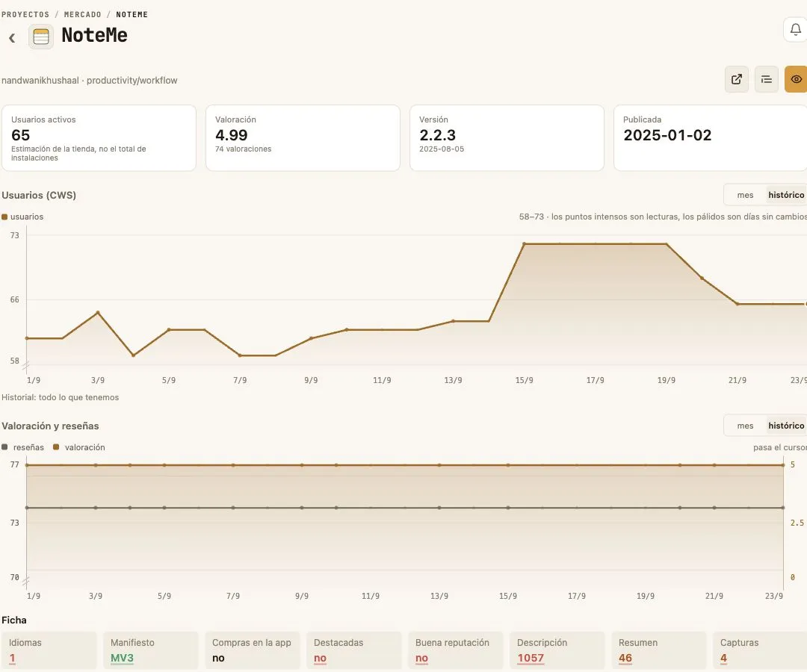The width and height of the screenshot is (807, 672).
Task: Click the Usuarios (CWS) heading
Action: tap(39, 196)
